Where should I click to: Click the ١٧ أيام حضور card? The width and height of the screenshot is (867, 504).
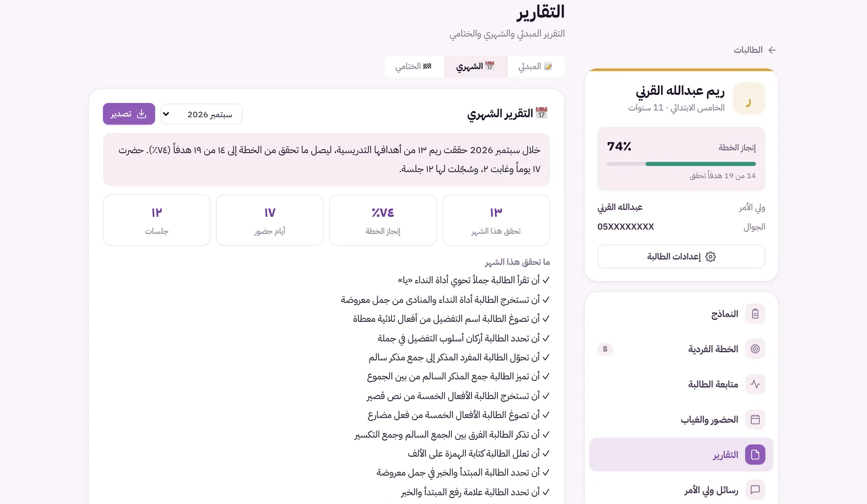pyautogui.click(x=270, y=220)
